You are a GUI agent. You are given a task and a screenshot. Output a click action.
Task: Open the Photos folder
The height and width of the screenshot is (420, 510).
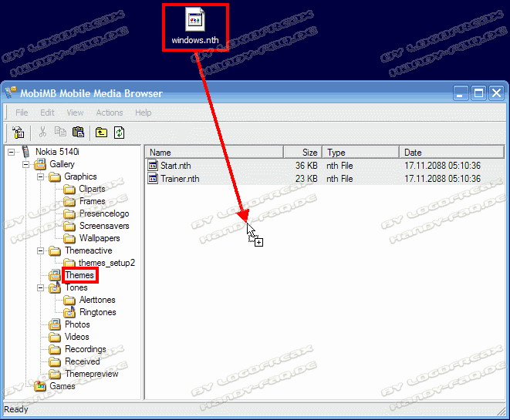(77, 324)
